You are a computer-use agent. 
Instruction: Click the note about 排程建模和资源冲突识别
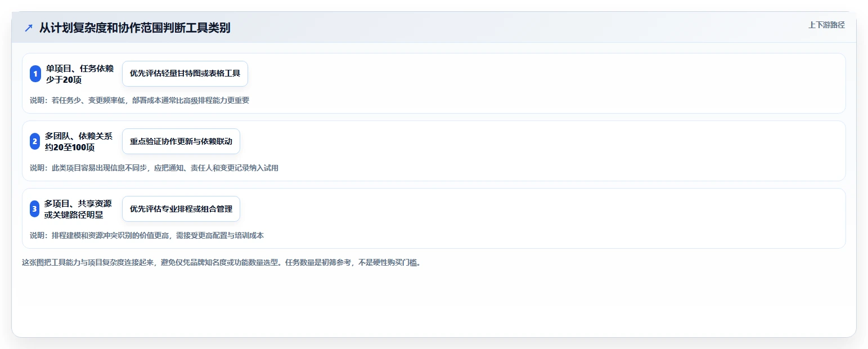click(147, 235)
